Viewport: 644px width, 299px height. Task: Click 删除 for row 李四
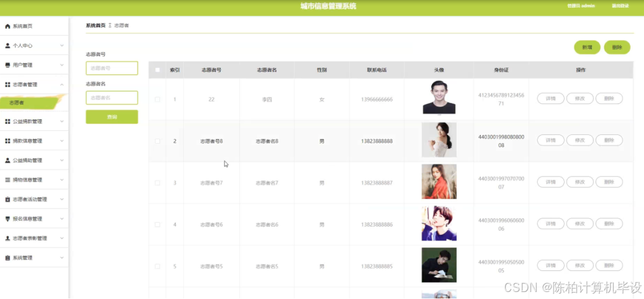click(609, 99)
